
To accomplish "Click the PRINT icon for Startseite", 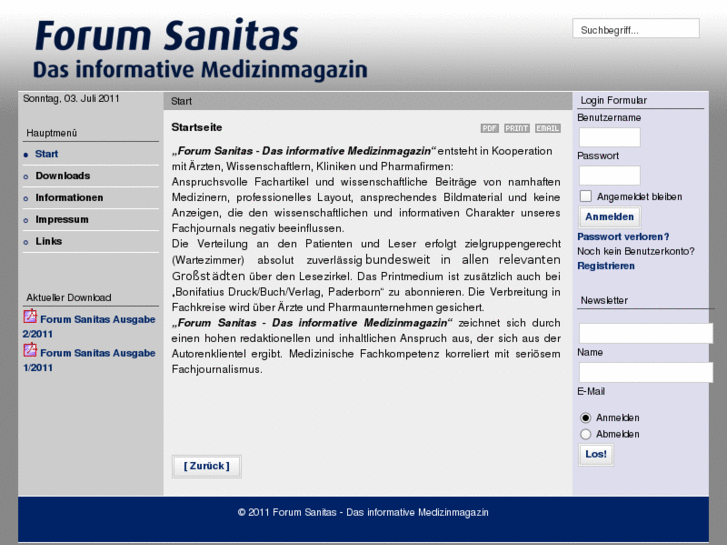I will (517, 128).
